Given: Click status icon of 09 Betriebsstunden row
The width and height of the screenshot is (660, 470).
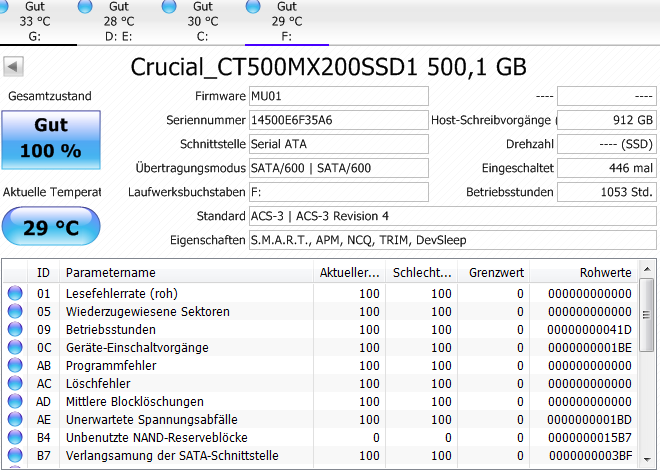Looking at the screenshot, I should pos(15,329).
